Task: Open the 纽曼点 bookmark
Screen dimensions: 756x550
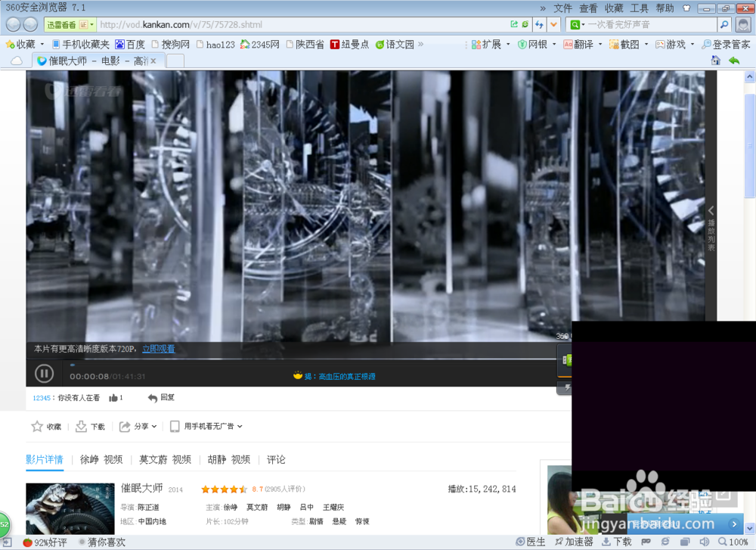Action: tap(349, 45)
